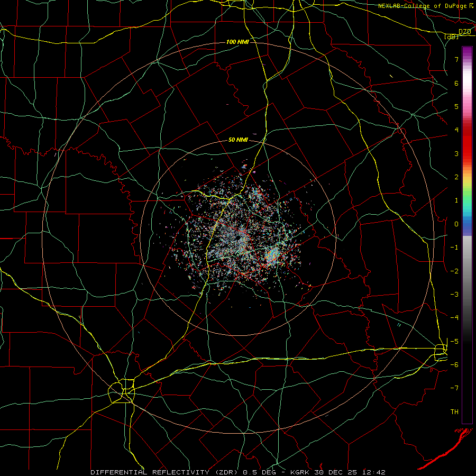
Task: Click the legend value 6
Action: click(x=456, y=83)
